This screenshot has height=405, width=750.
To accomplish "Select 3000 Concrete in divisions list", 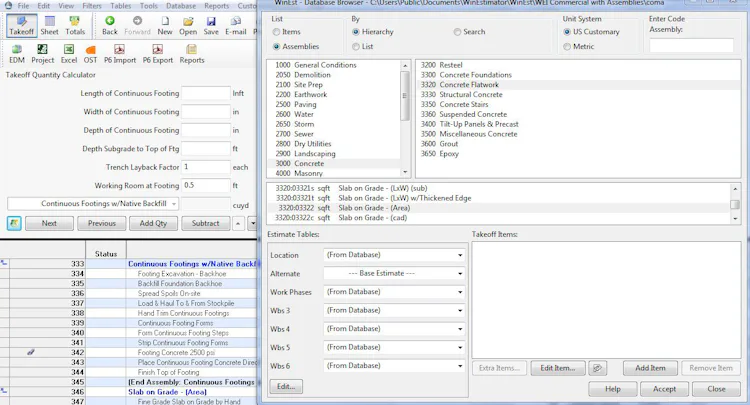I will coord(333,164).
